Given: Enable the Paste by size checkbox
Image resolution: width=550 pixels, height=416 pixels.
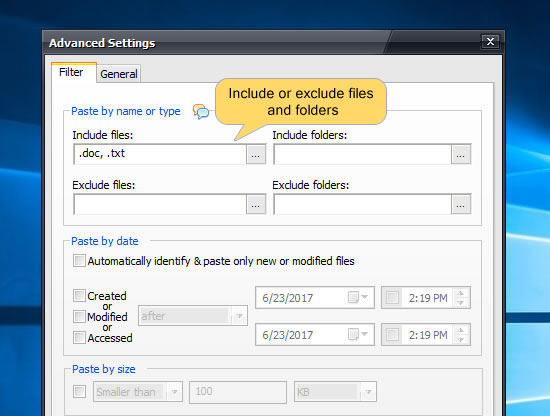Looking at the screenshot, I should coord(79,391).
